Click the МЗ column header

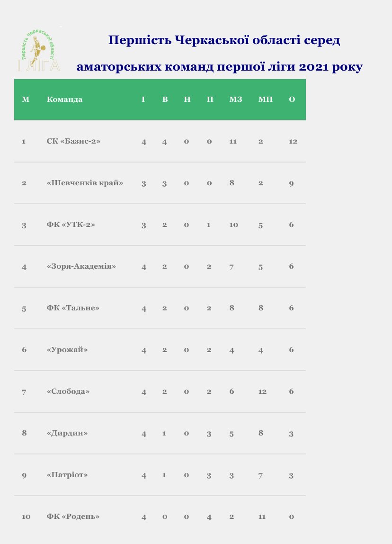(236, 99)
